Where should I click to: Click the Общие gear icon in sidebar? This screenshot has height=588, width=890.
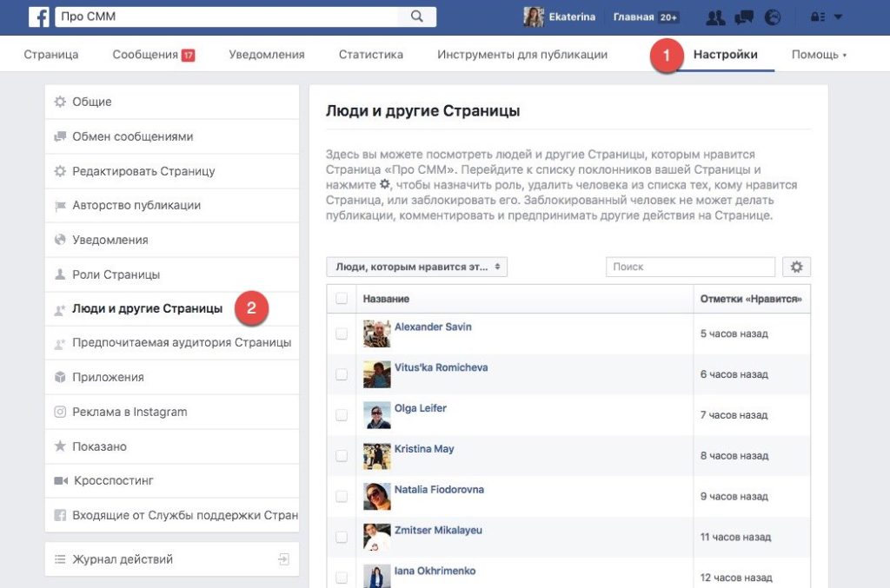click(58, 102)
